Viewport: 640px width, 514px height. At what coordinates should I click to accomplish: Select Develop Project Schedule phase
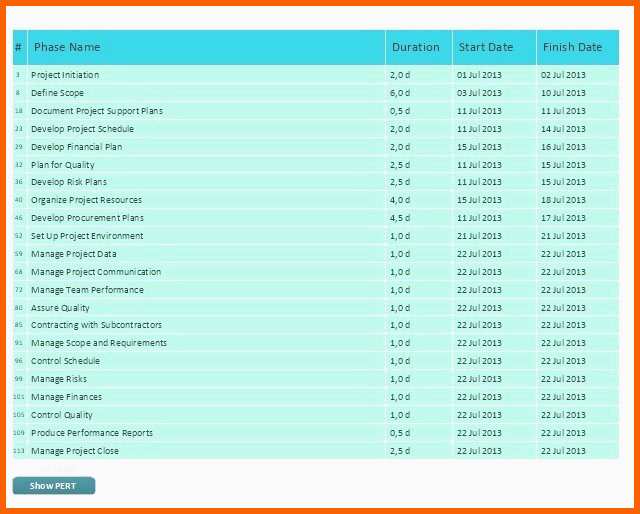(x=82, y=129)
